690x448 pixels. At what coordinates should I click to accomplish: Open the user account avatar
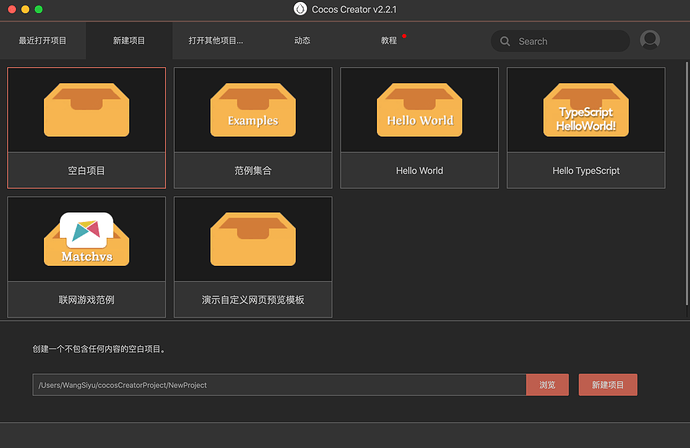coord(650,40)
